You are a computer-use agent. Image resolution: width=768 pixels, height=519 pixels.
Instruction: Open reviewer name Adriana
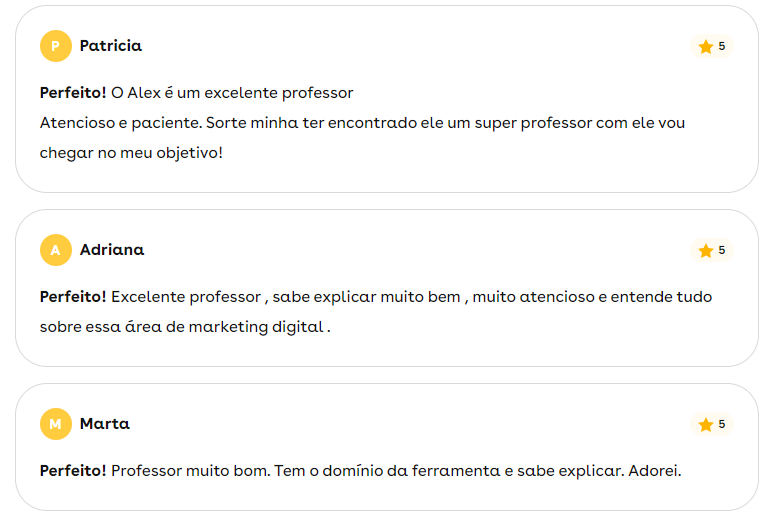tap(112, 250)
